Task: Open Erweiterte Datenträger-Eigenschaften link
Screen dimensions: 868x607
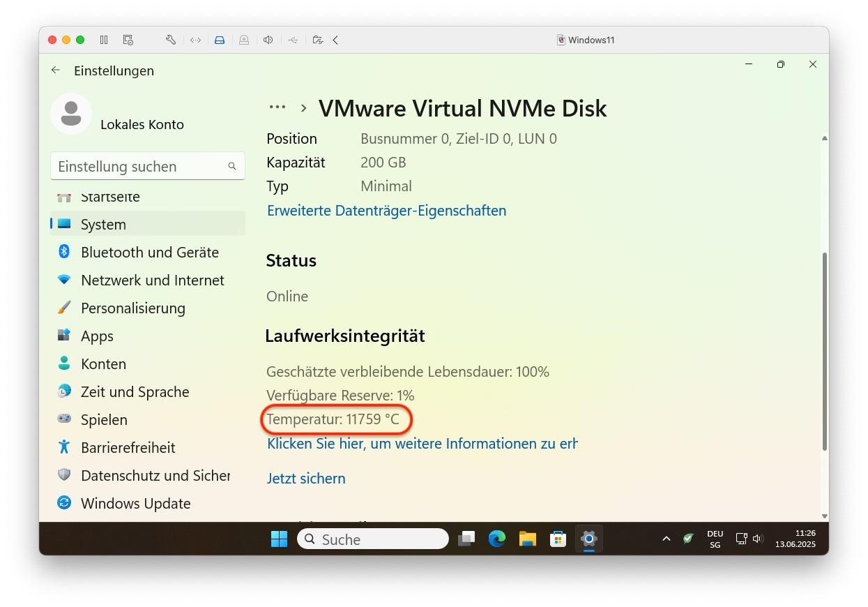Action: (x=386, y=210)
